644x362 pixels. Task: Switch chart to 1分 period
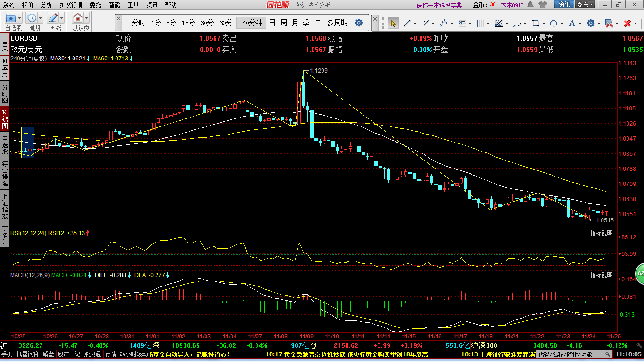point(156,23)
